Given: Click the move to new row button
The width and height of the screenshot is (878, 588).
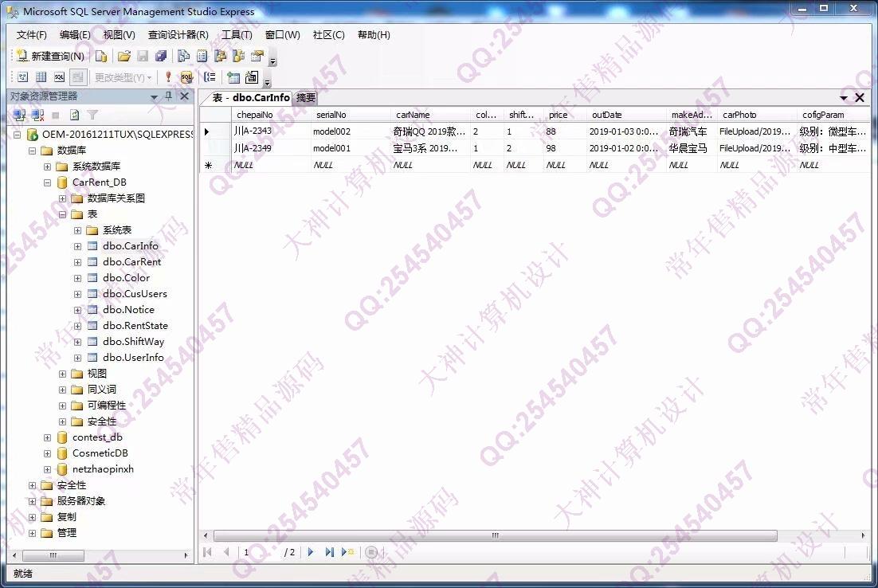Looking at the screenshot, I should tap(347, 552).
